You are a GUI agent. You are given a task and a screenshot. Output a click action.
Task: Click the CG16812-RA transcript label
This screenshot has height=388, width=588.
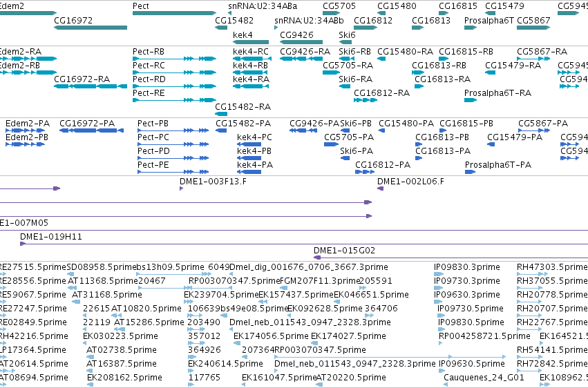(x=381, y=93)
